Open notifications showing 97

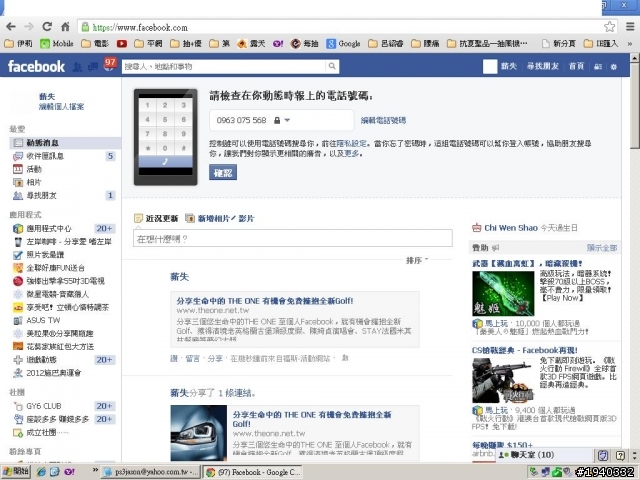coord(109,64)
